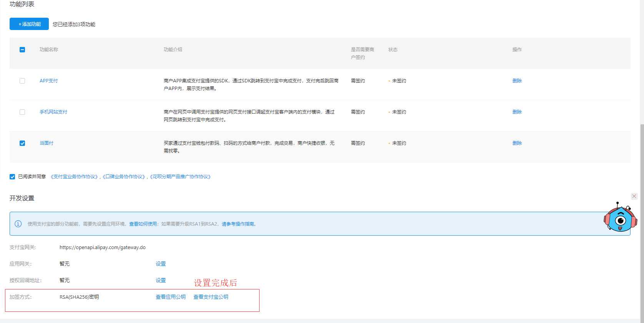Check the 手机网站支付 row checkbox
644x323 pixels.
pyautogui.click(x=22, y=112)
